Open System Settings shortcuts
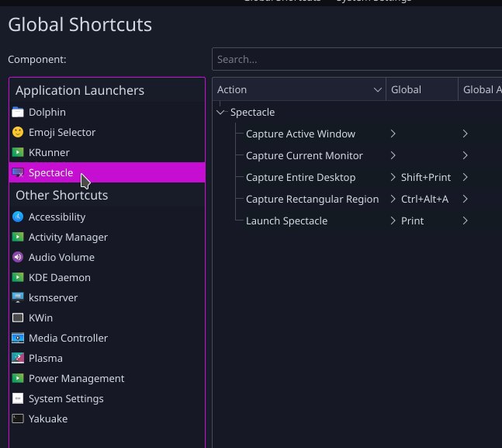Image resolution: width=502 pixels, height=448 pixels. pyautogui.click(x=107, y=398)
